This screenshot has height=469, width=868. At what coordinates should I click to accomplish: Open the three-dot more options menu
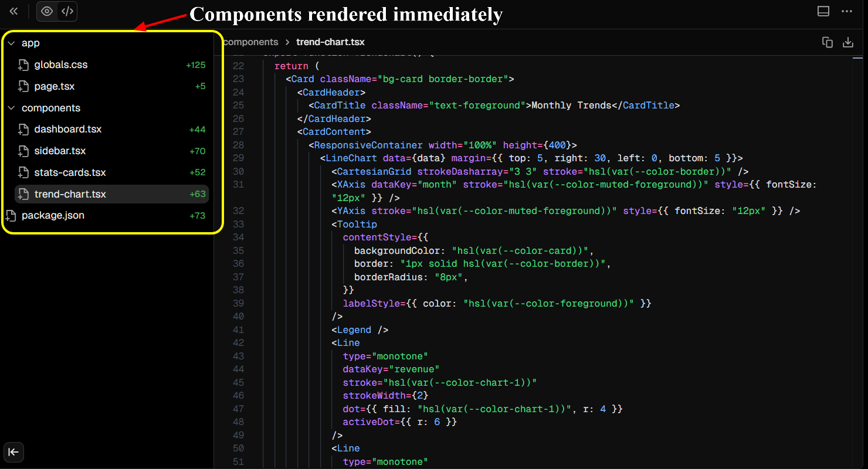(847, 11)
